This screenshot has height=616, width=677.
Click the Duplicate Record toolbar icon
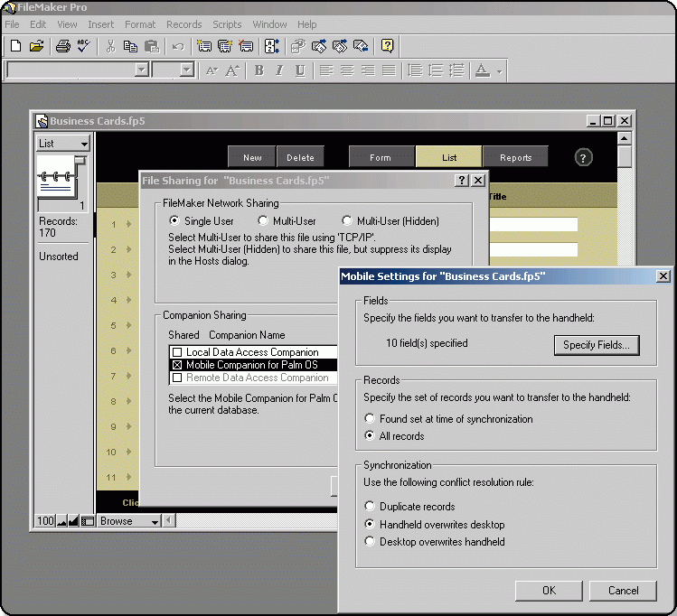click(x=225, y=46)
